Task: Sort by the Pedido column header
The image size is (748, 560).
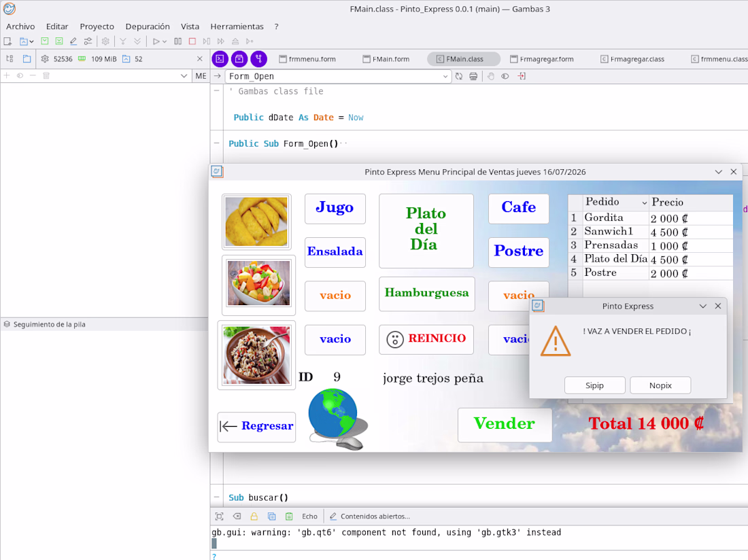Action: [615, 202]
